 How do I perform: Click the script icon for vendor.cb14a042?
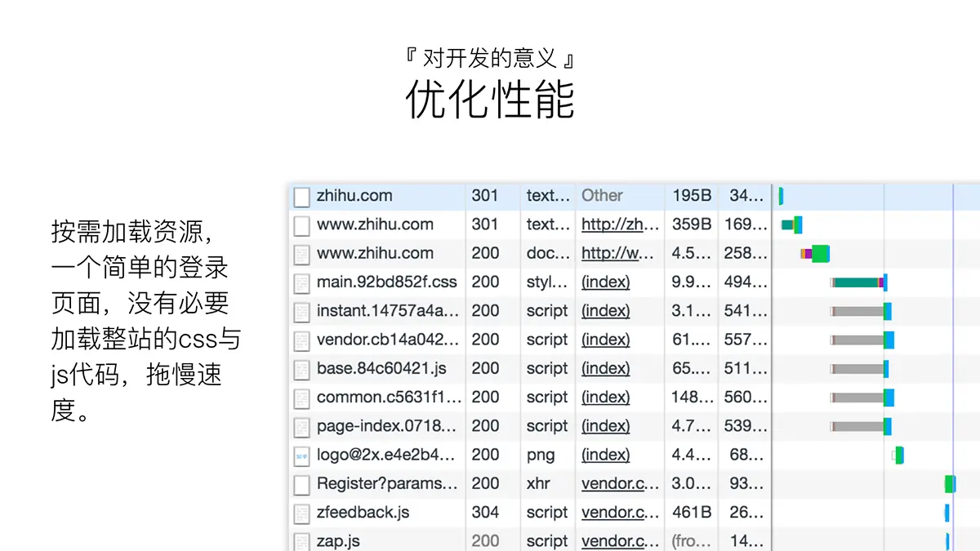pyautogui.click(x=302, y=340)
